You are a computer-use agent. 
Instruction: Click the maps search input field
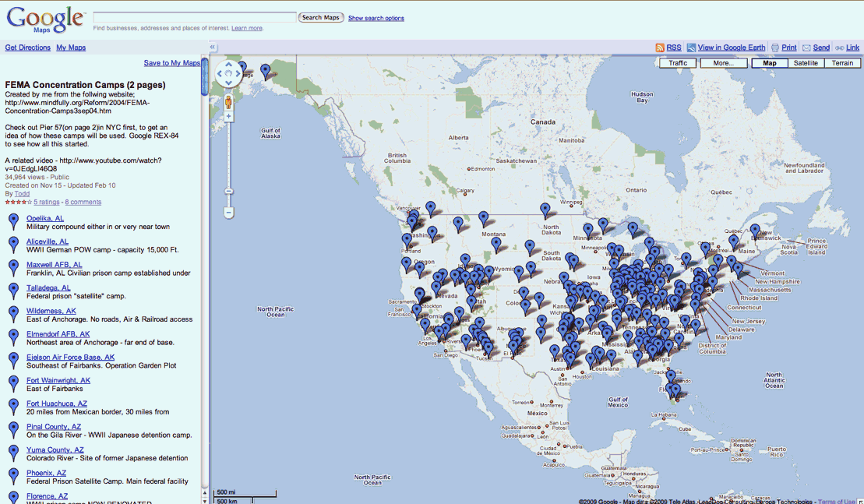pyautogui.click(x=195, y=18)
